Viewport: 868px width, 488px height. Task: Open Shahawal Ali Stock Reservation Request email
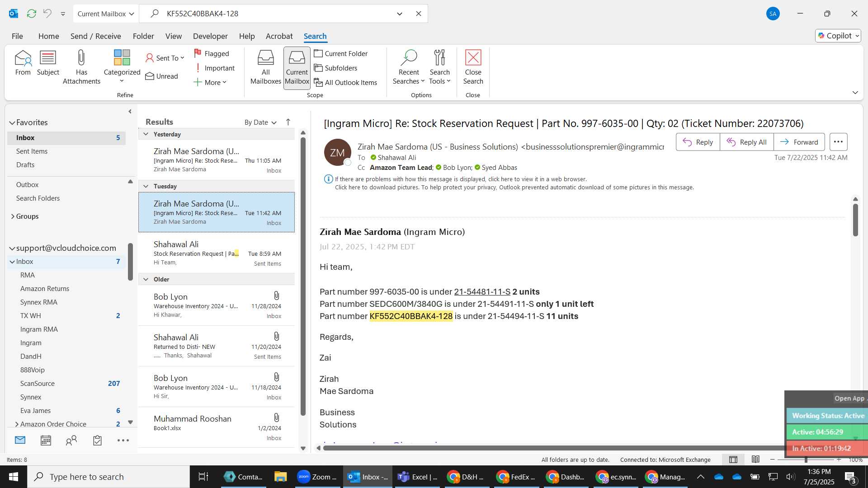217,253
